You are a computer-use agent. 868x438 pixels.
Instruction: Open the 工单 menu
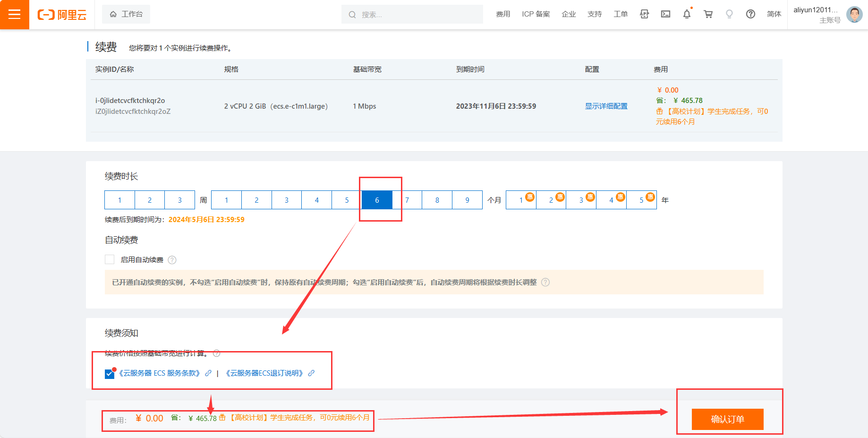point(621,14)
